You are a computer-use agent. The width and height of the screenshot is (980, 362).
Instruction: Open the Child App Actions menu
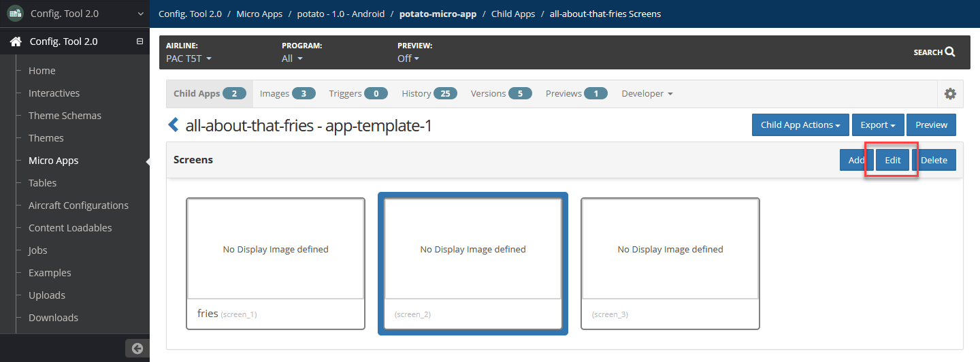[x=800, y=125]
